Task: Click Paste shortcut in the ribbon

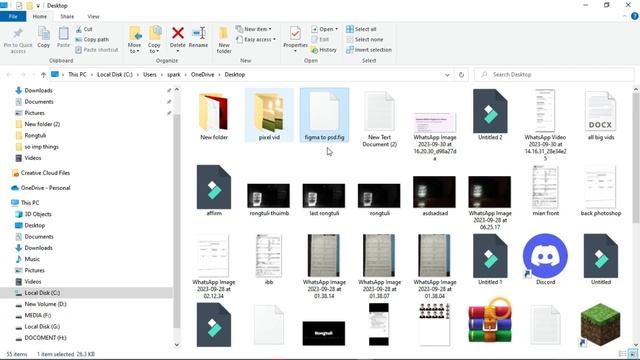Action: [97, 49]
